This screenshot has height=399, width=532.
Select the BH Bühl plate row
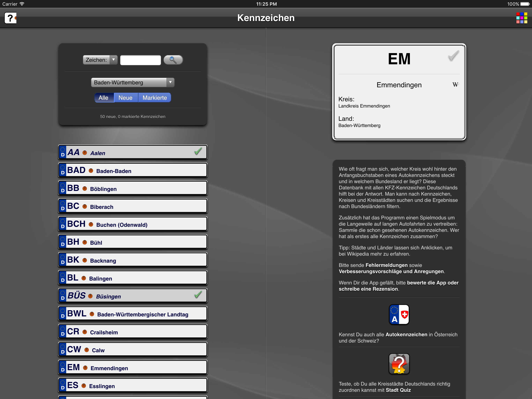pyautogui.click(x=133, y=242)
